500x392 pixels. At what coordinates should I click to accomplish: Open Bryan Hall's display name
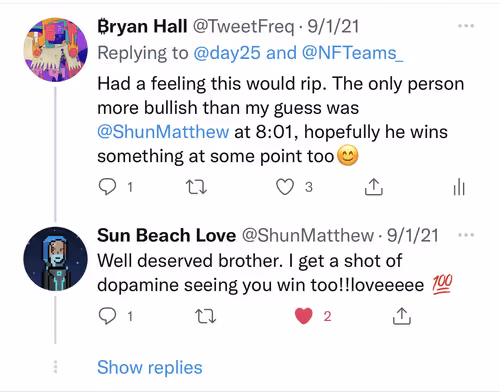point(142,26)
